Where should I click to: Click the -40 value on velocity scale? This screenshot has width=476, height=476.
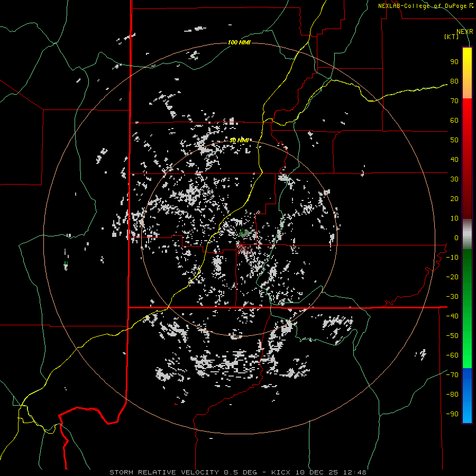pos(452,316)
